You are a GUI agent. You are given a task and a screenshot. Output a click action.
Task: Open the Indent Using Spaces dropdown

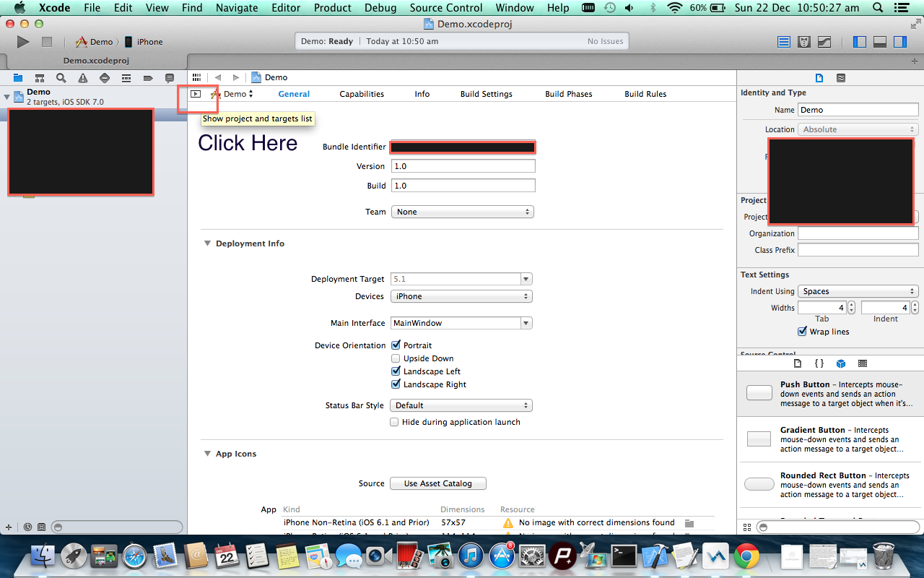point(858,291)
